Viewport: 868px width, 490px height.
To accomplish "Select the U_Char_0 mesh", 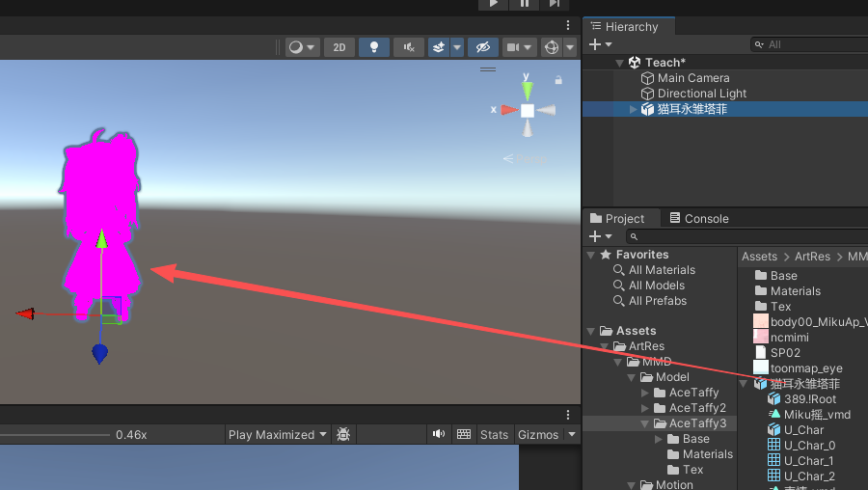I will (809, 446).
